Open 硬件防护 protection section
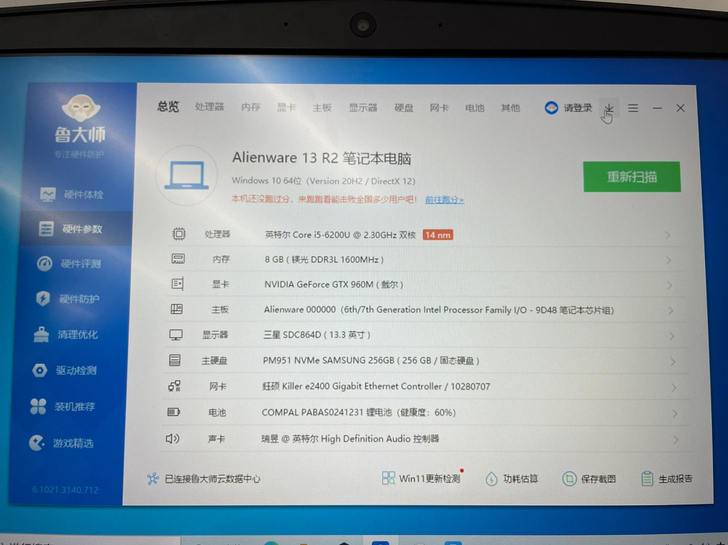The image size is (728, 545). (67, 298)
